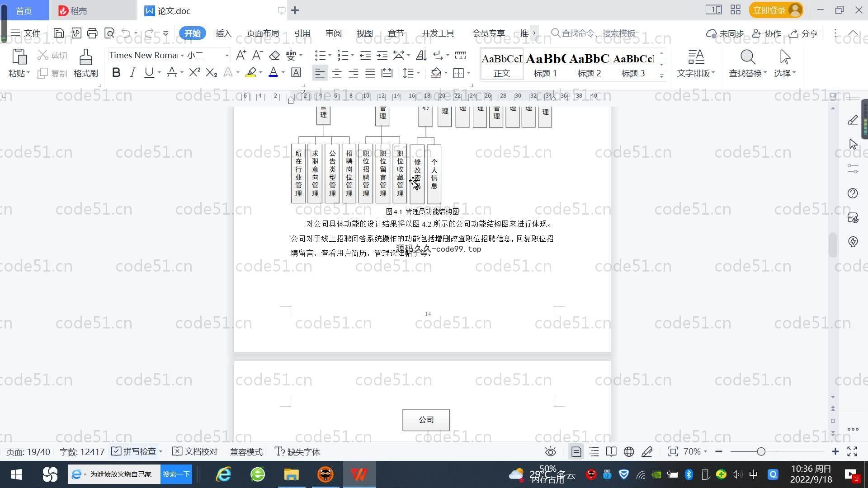Click the 立即登录 login button

776,10
